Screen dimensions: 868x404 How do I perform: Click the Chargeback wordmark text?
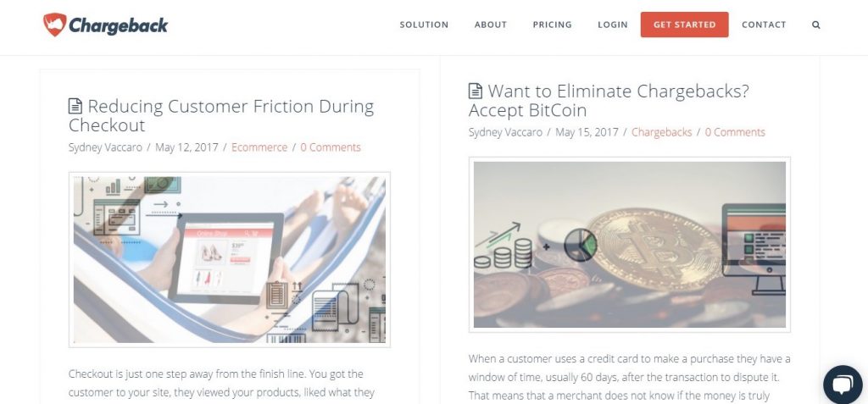pyautogui.click(x=119, y=25)
